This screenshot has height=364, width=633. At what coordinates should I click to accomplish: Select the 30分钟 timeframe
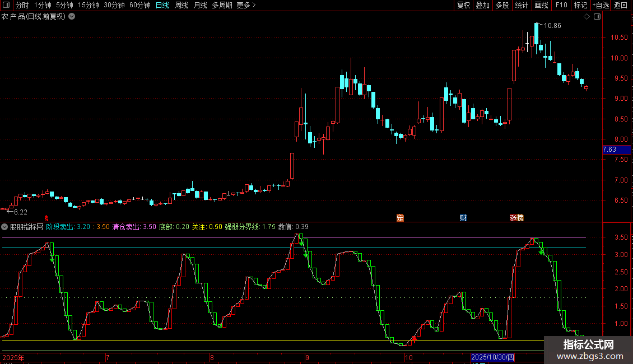click(x=114, y=5)
